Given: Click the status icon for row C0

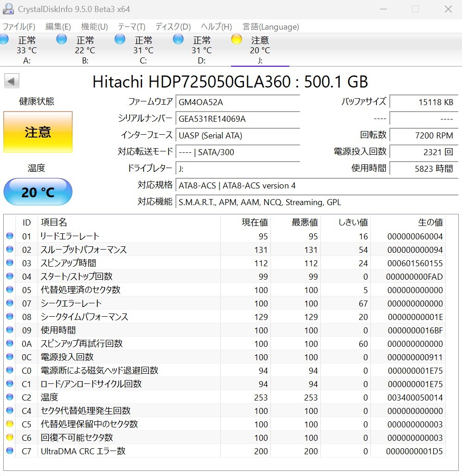Looking at the screenshot, I should tap(10, 370).
